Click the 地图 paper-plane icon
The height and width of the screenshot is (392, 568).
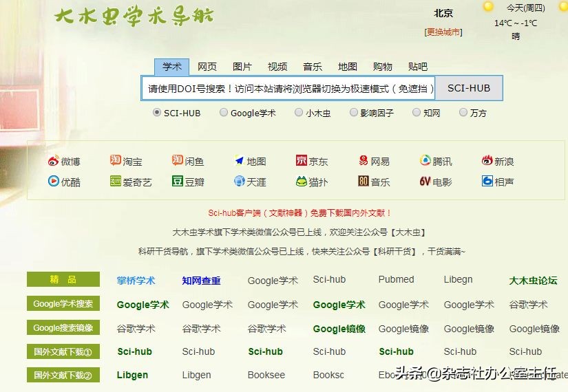tap(240, 160)
